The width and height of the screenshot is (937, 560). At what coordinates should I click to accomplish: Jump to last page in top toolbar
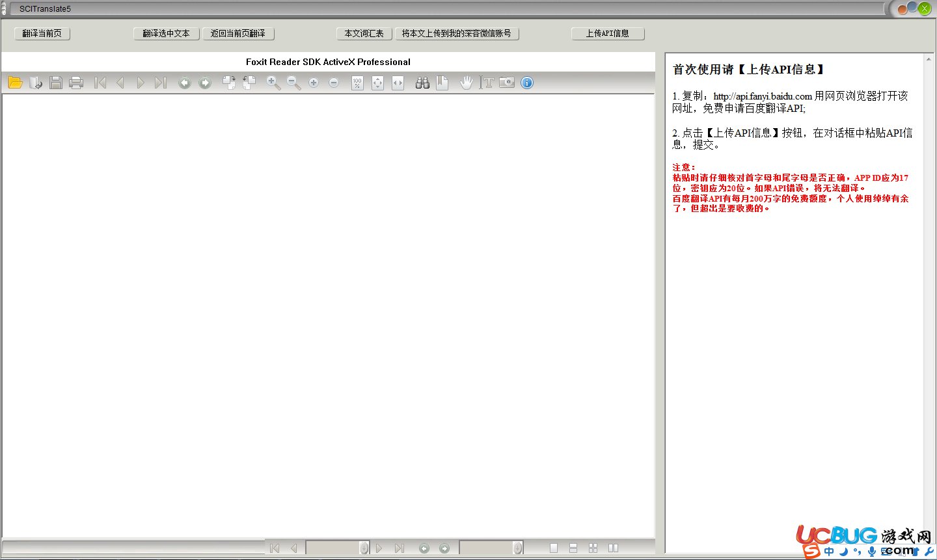click(x=160, y=83)
